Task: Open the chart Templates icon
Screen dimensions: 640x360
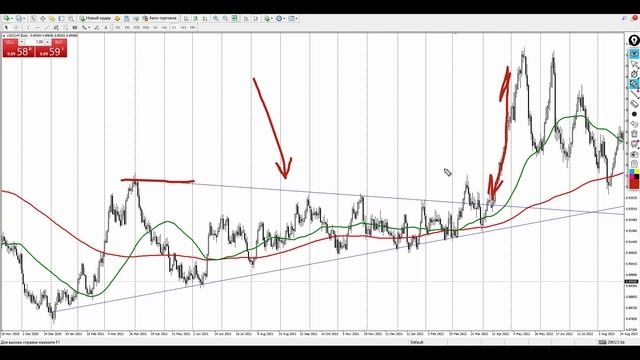Action: (x=291, y=18)
